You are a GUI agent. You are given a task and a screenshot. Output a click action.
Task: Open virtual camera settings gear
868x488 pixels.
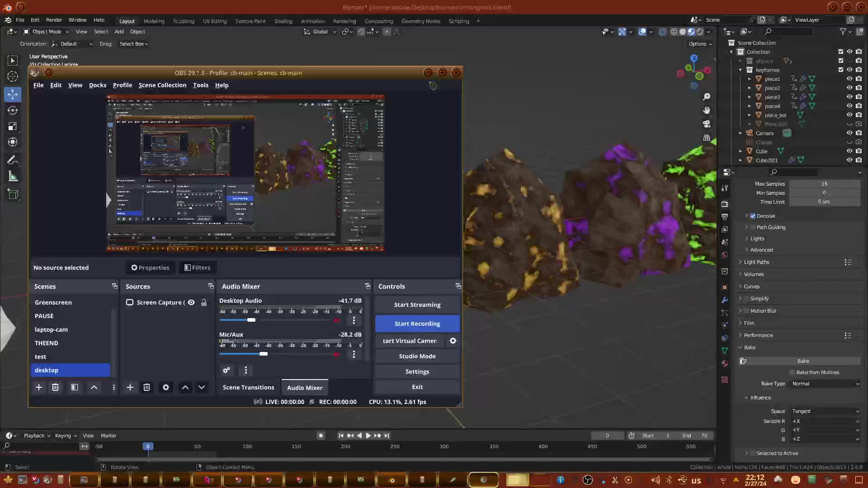[453, 341]
